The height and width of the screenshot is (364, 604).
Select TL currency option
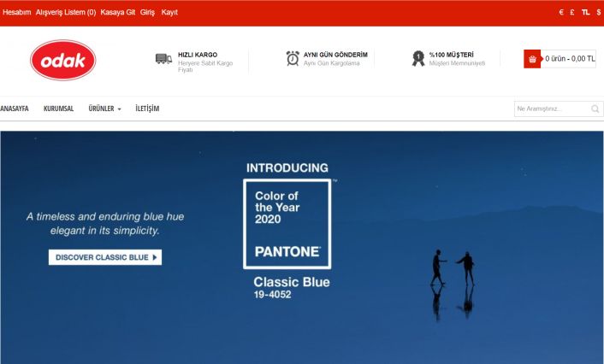(585, 12)
